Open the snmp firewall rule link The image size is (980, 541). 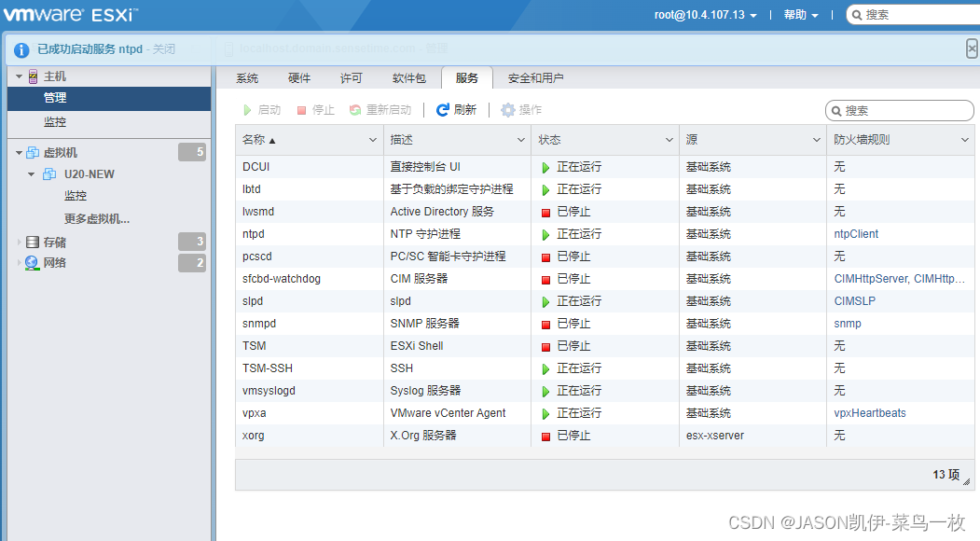(x=848, y=324)
